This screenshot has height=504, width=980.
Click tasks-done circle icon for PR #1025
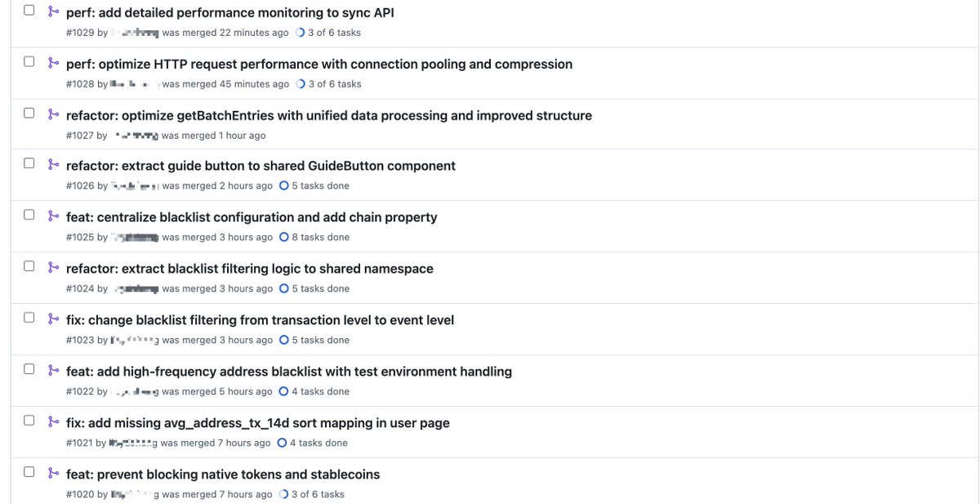pyautogui.click(x=284, y=237)
